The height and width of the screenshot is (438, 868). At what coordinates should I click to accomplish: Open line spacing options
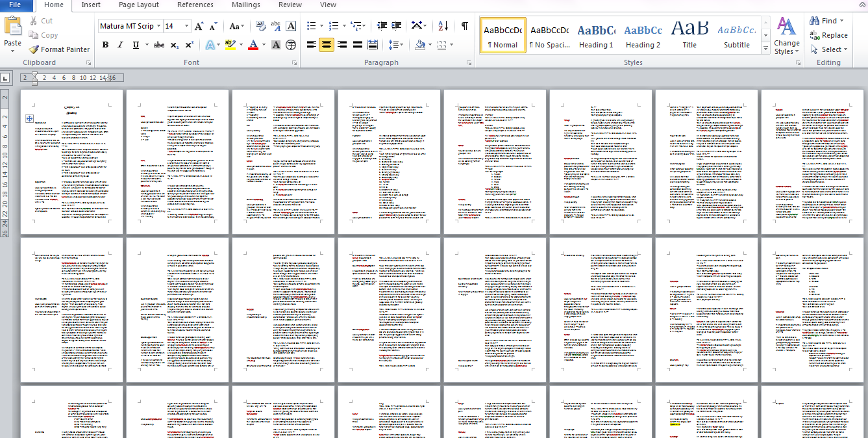[395, 45]
